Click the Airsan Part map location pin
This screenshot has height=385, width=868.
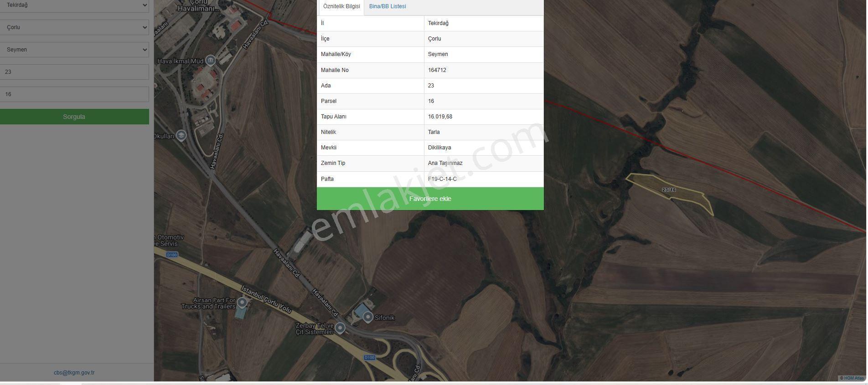tap(242, 302)
